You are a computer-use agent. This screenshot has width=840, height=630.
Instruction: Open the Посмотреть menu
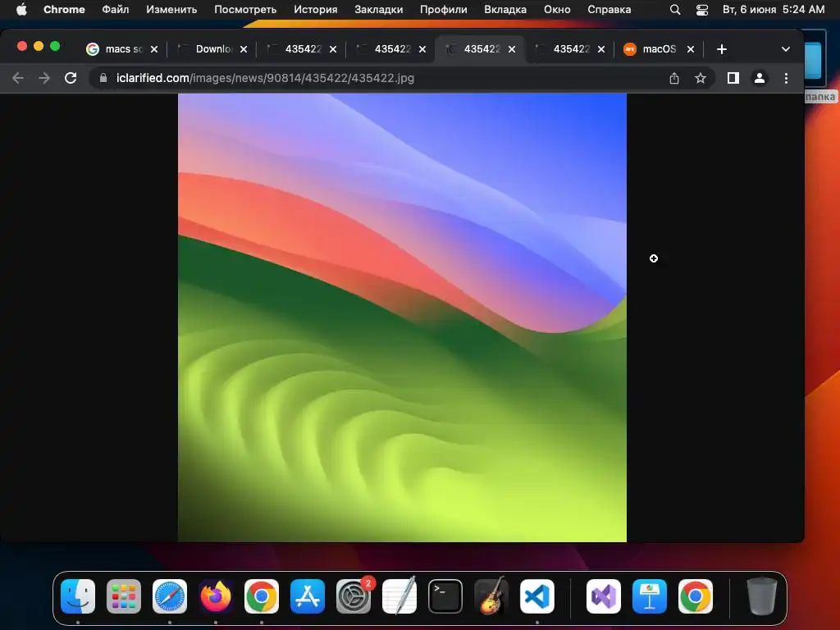coord(245,10)
